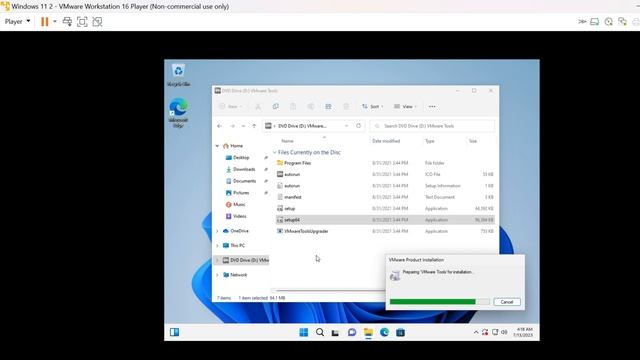The image size is (640, 360).
Task: Click the green installation progress bar
Action: coord(439,302)
